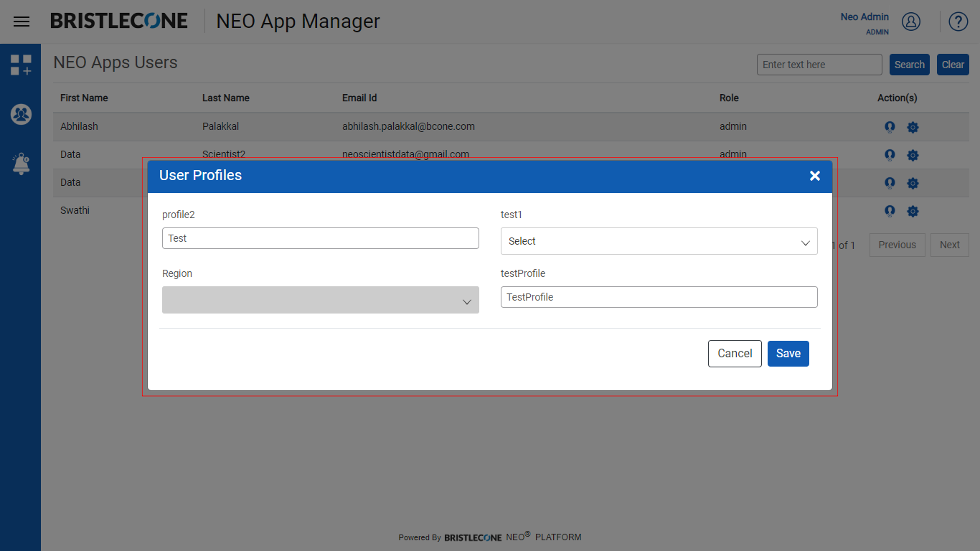Open the hamburger navigation menu
980x551 pixels.
pos(22,22)
